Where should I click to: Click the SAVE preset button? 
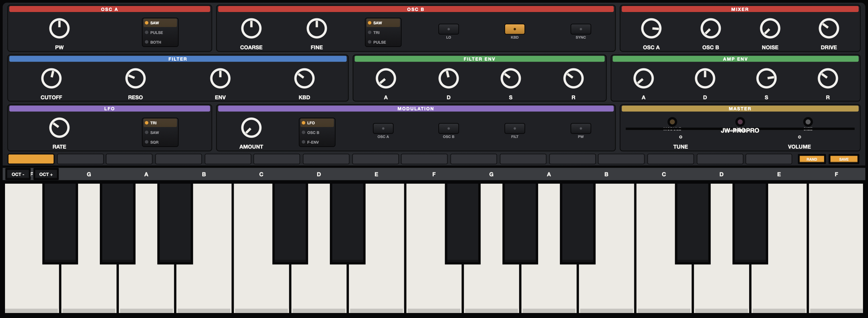pyautogui.click(x=844, y=159)
